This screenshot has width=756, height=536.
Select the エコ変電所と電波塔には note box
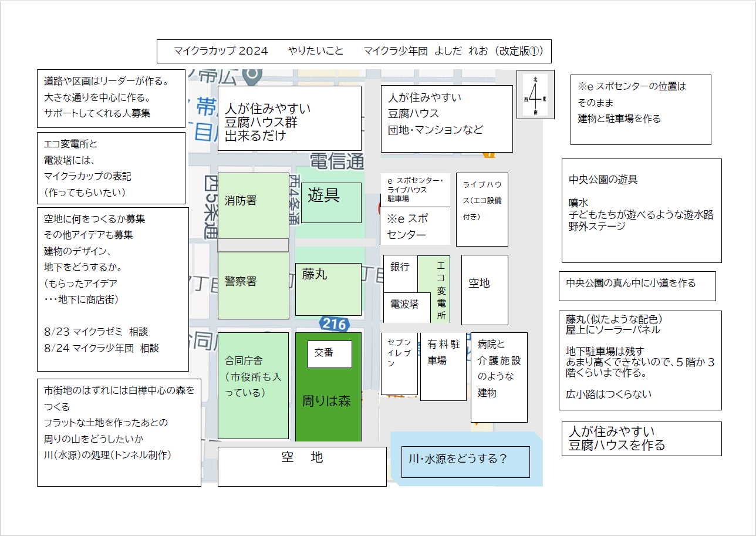[111, 168]
